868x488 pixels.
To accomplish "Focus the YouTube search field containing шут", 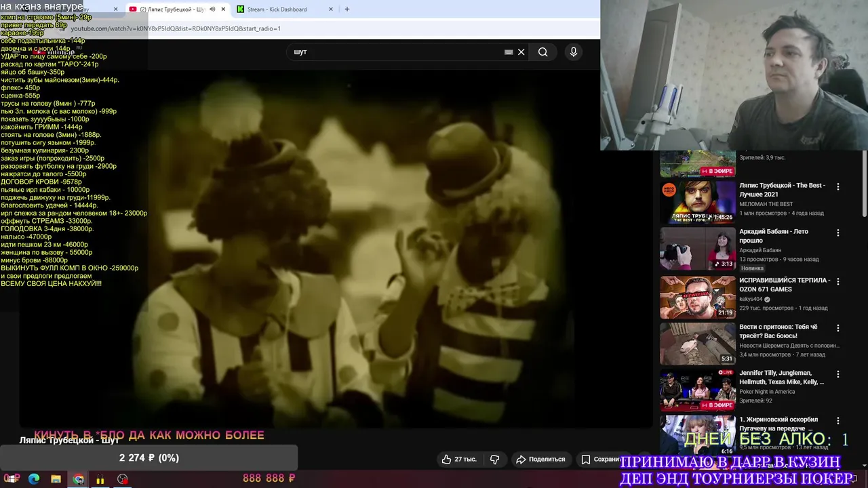I will point(397,52).
